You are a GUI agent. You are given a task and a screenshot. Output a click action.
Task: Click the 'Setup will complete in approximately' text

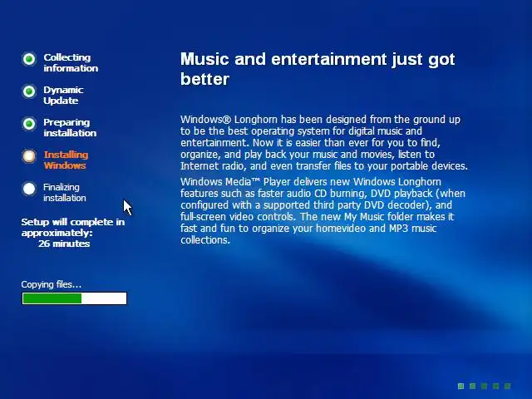coord(73,227)
